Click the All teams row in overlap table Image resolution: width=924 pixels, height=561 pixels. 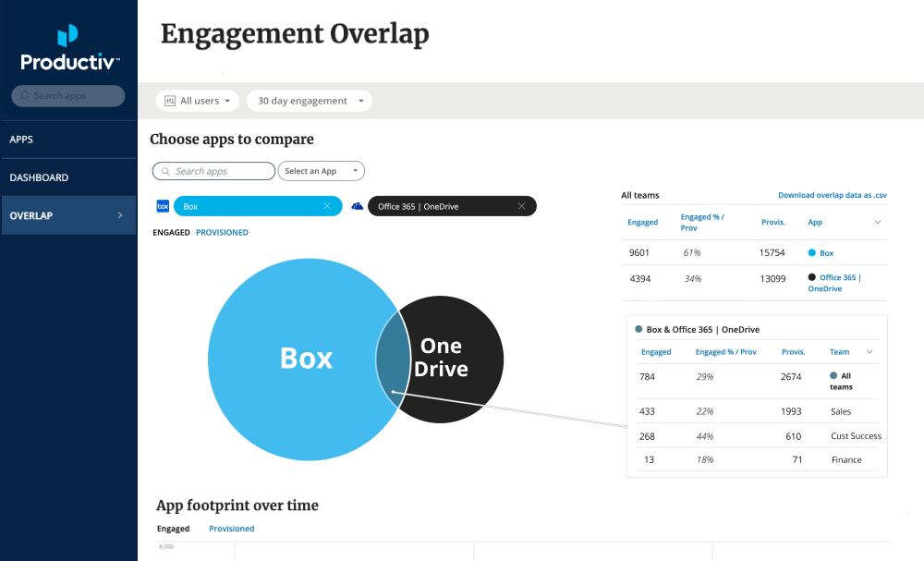click(758, 382)
